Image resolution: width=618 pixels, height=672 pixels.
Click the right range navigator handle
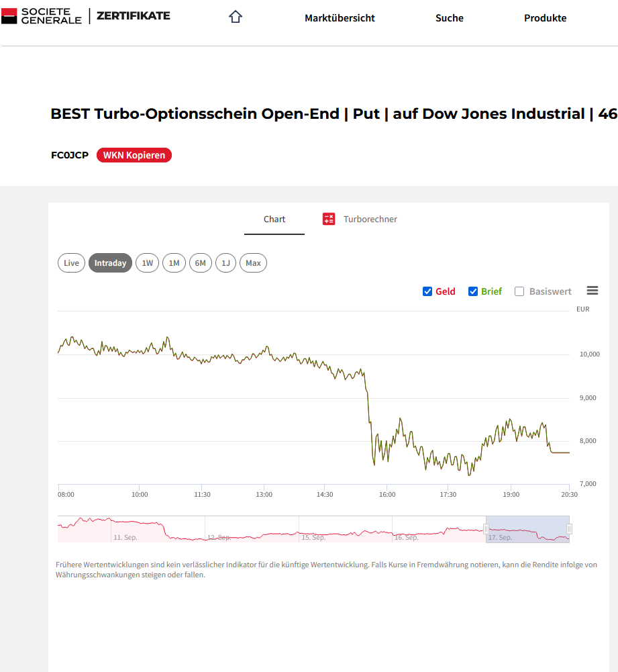[569, 529]
